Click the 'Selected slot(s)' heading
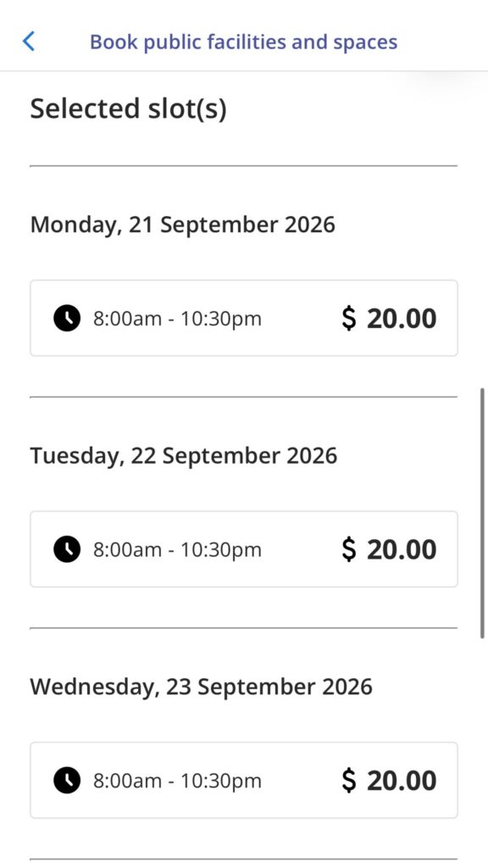 point(129,109)
